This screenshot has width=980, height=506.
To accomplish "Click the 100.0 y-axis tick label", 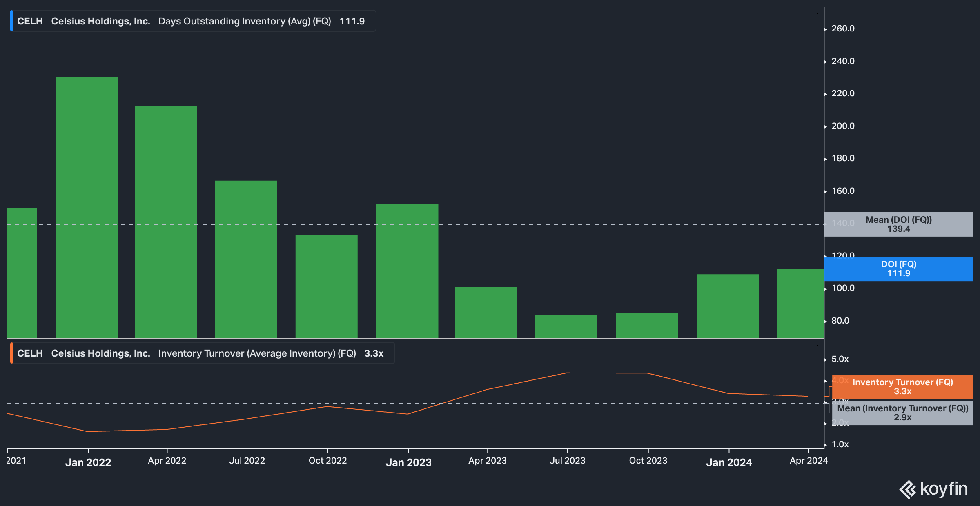I will click(843, 288).
